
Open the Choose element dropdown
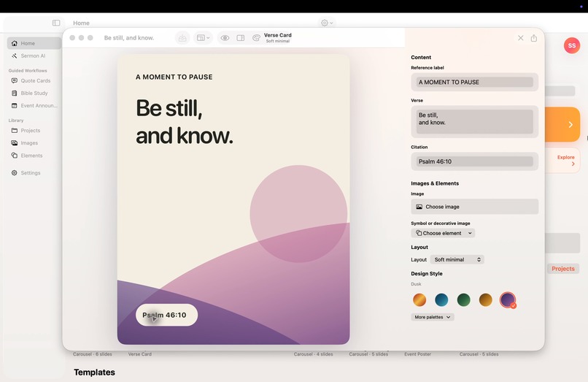[443, 233]
